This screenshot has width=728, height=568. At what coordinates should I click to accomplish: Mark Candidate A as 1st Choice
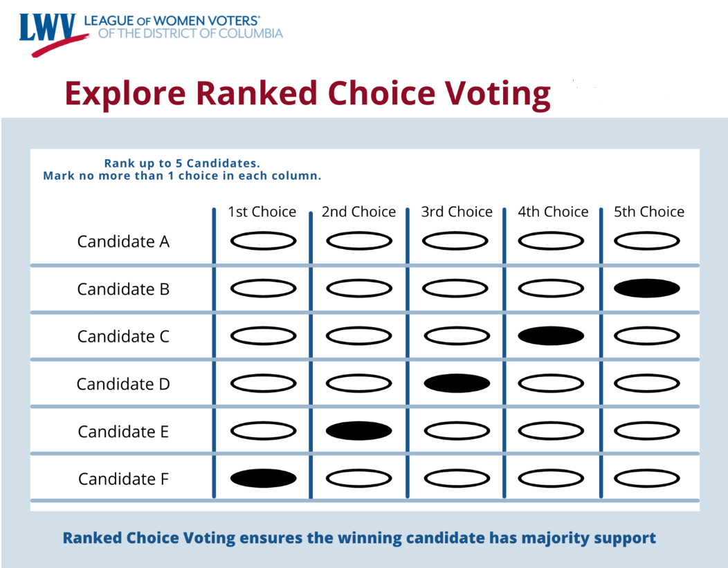(x=263, y=241)
